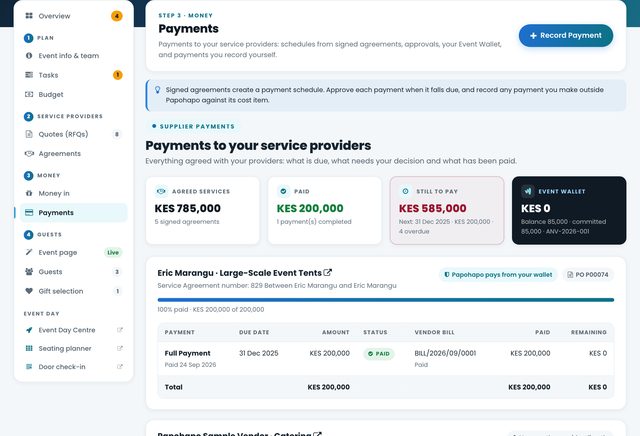This screenshot has height=436, width=640.
Task: Click the count badge beside Quotes (RFQs)
Action: pyautogui.click(x=117, y=134)
